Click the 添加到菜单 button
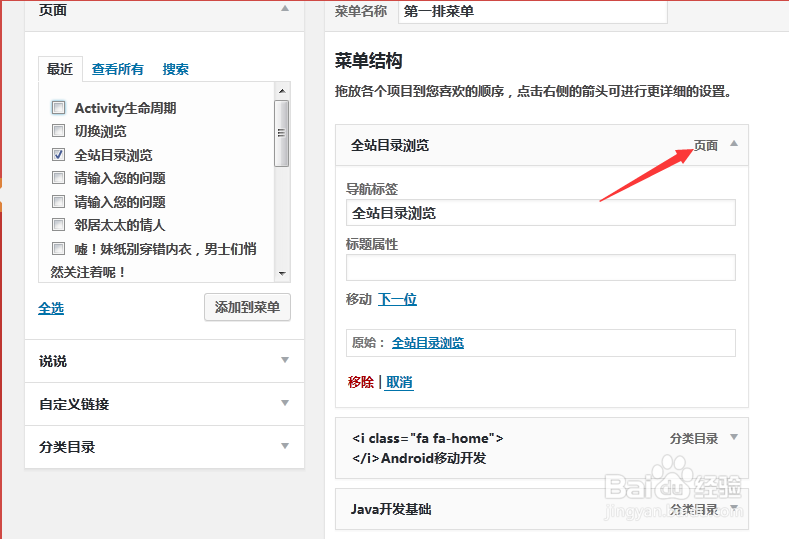Screen dimensions: 789x539 click(247, 307)
